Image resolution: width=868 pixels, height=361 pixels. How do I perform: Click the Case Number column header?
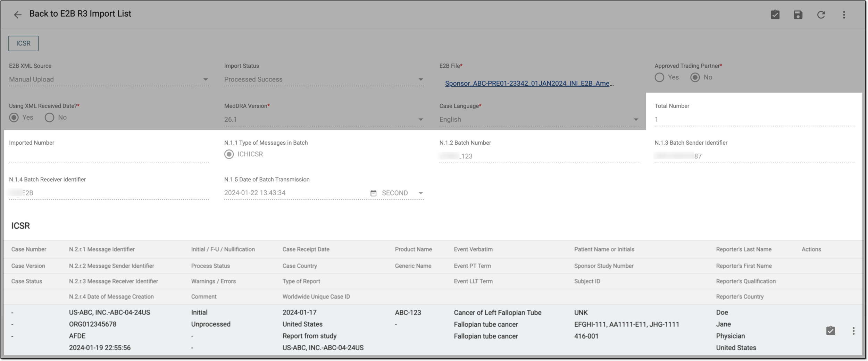tap(28, 249)
